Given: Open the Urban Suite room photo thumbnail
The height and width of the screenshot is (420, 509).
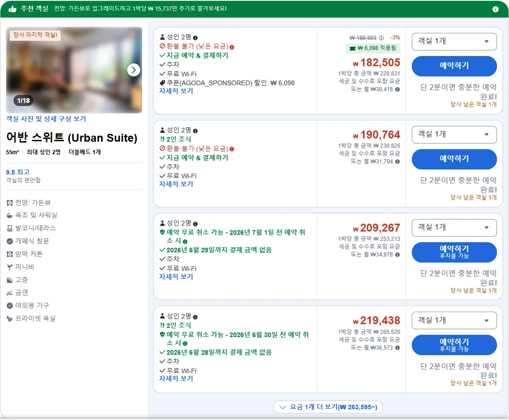Looking at the screenshot, I should pyautogui.click(x=74, y=70).
